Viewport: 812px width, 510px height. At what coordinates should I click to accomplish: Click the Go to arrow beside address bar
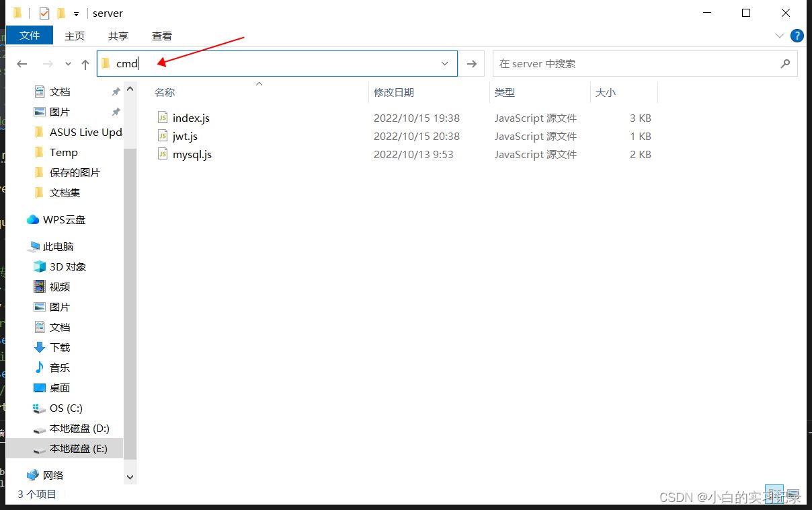(x=472, y=64)
